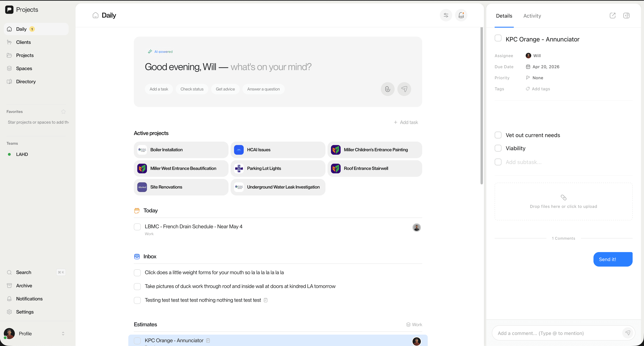Complete the LBMC French Drain Schedule task
The height and width of the screenshot is (346, 644).
pos(137,227)
